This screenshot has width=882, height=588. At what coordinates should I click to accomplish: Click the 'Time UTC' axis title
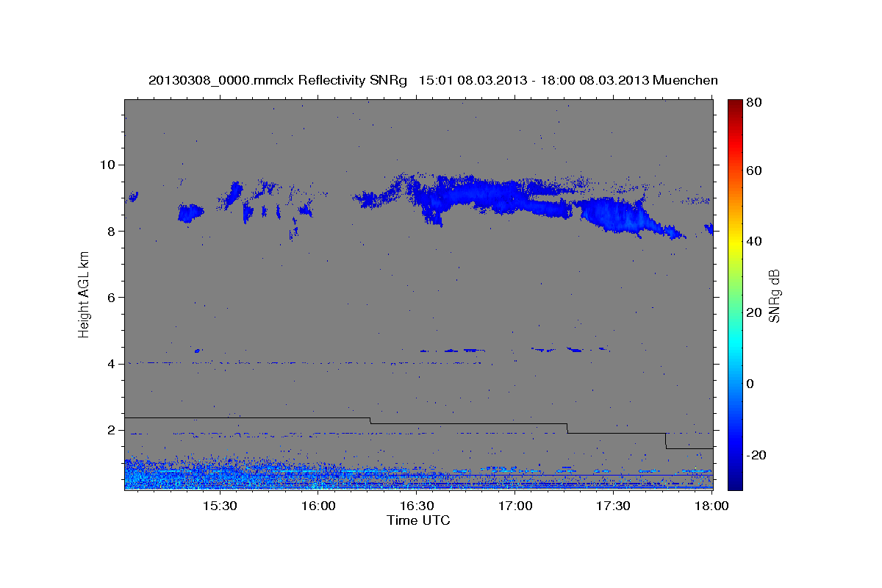click(418, 520)
